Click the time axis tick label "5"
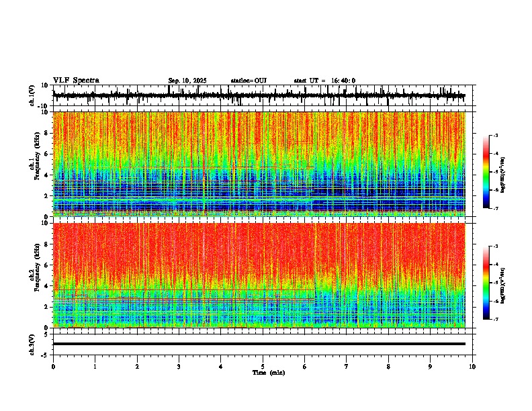This screenshot has height=411, width=532. point(263,367)
